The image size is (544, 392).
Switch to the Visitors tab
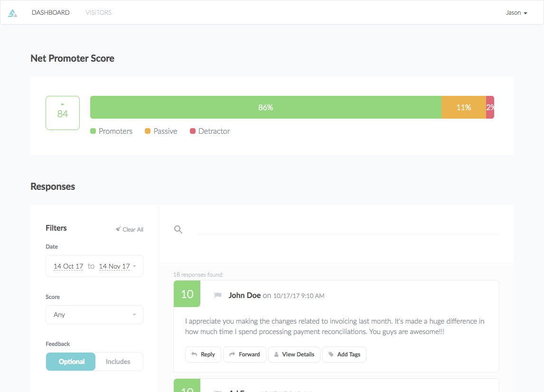99,12
